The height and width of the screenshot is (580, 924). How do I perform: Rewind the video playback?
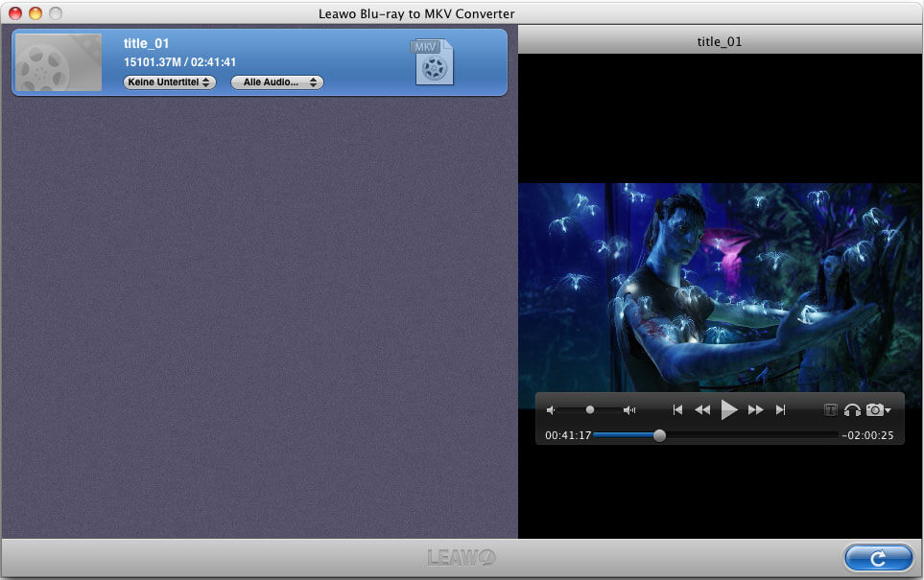click(x=702, y=409)
